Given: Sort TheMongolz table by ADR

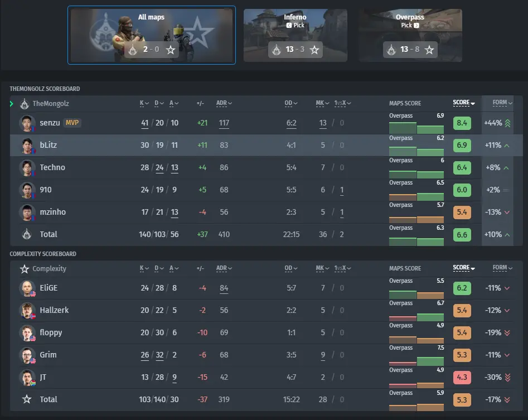Looking at the screenshot, I should [x=224, y=103].
